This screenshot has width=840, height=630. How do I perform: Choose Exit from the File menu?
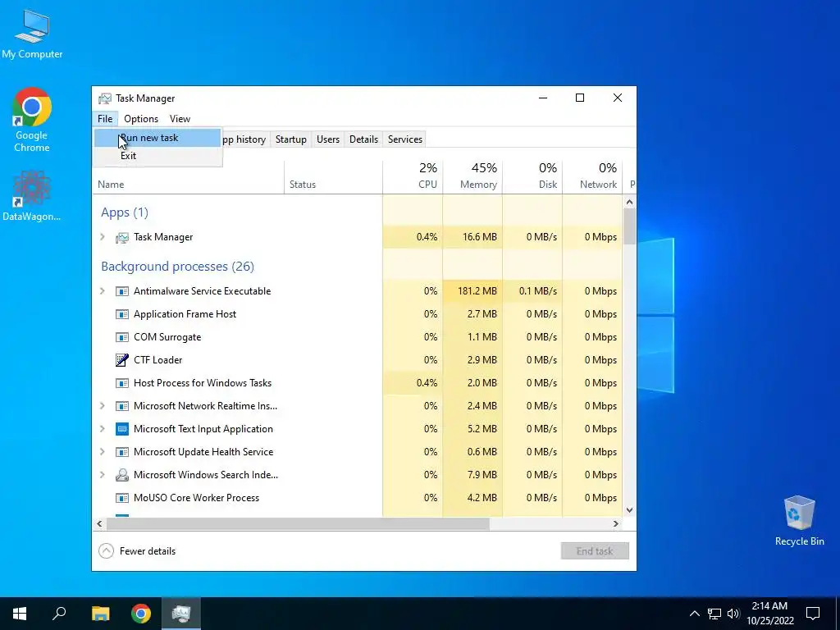(157, 156)
